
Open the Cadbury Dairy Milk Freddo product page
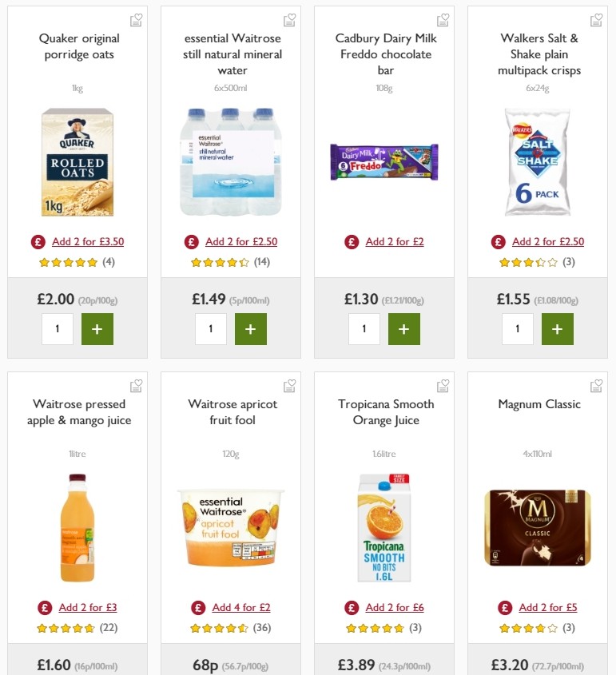(x=384, y=54)
